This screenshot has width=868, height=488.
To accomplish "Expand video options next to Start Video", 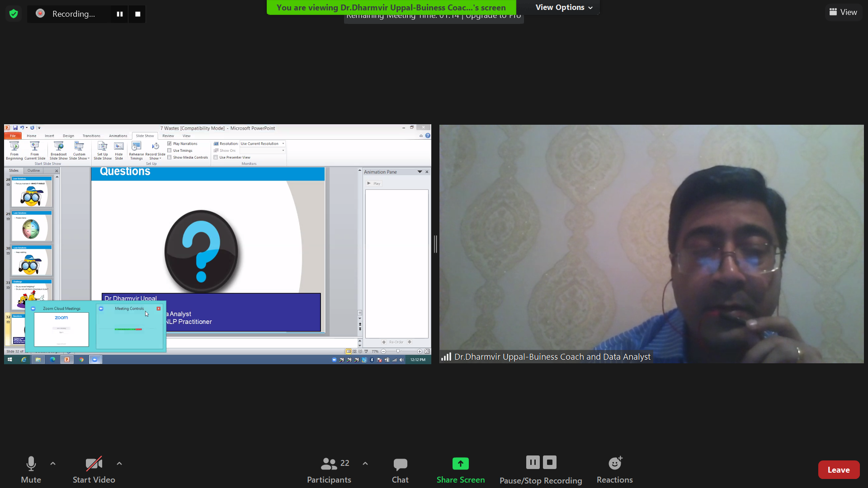I will click(x=119, y=464).
